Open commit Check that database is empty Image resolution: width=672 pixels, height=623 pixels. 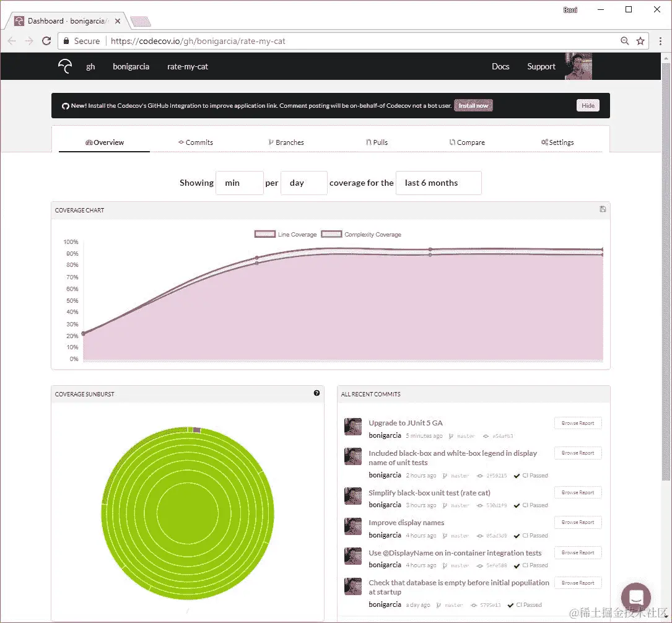point(458,587)
